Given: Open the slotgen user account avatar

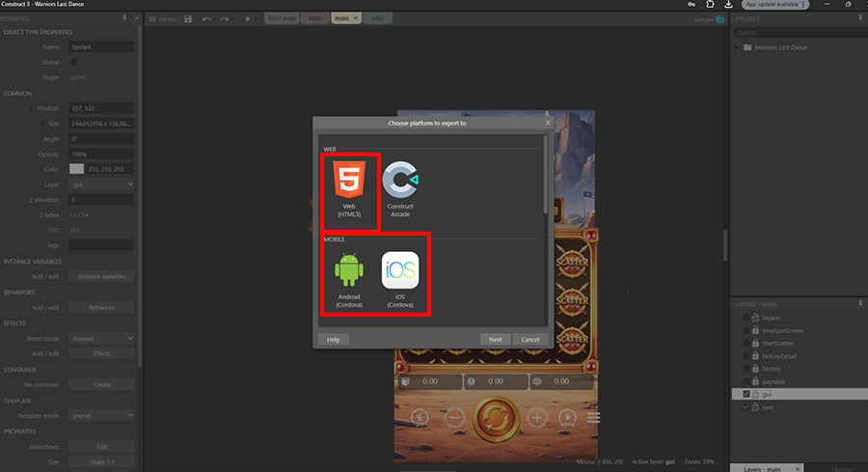Looking at the screenshot, I should (x=719, y=19).
